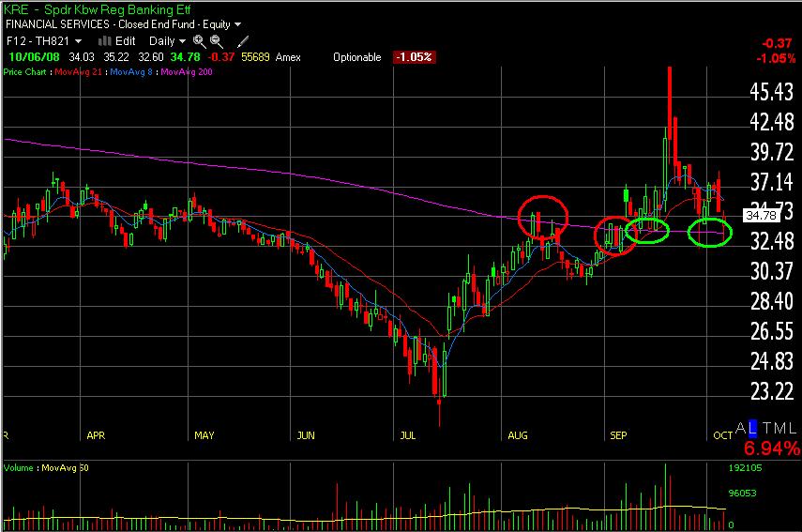Click the bar chart icon beside Edit
The image size is (802, 532).
(104, 41)
